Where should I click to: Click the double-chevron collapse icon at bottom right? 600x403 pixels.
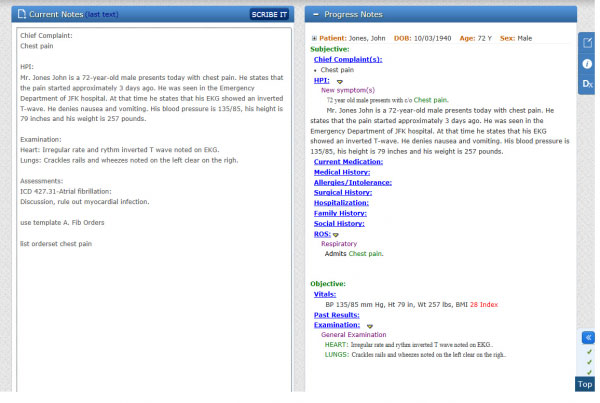click(588, 337)
